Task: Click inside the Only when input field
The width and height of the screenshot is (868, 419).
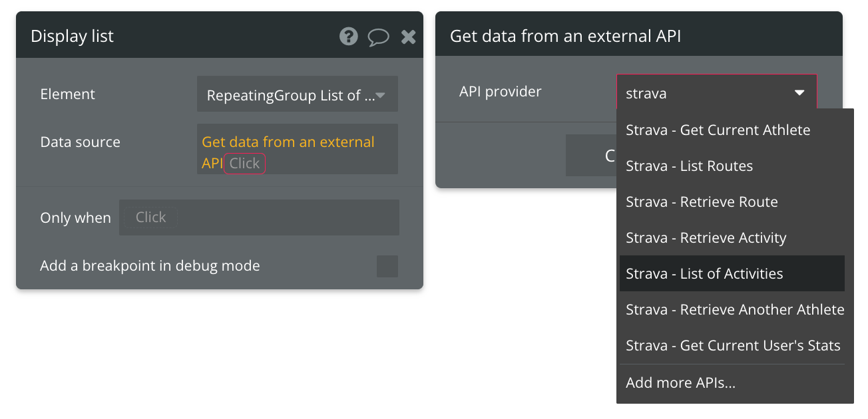Action: [x=150, y=217]
